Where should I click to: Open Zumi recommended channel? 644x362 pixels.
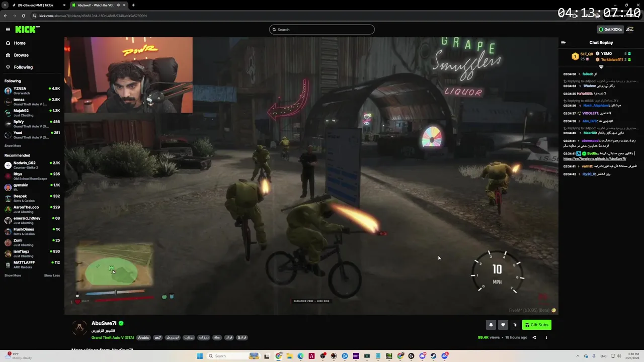pyautogui.click(x=32, y=242)
